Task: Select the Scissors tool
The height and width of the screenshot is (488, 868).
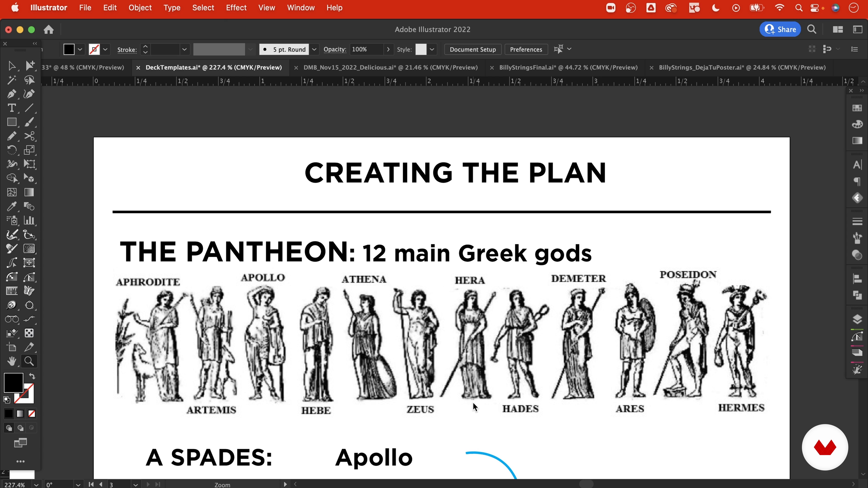Action: tap(30, 136)
